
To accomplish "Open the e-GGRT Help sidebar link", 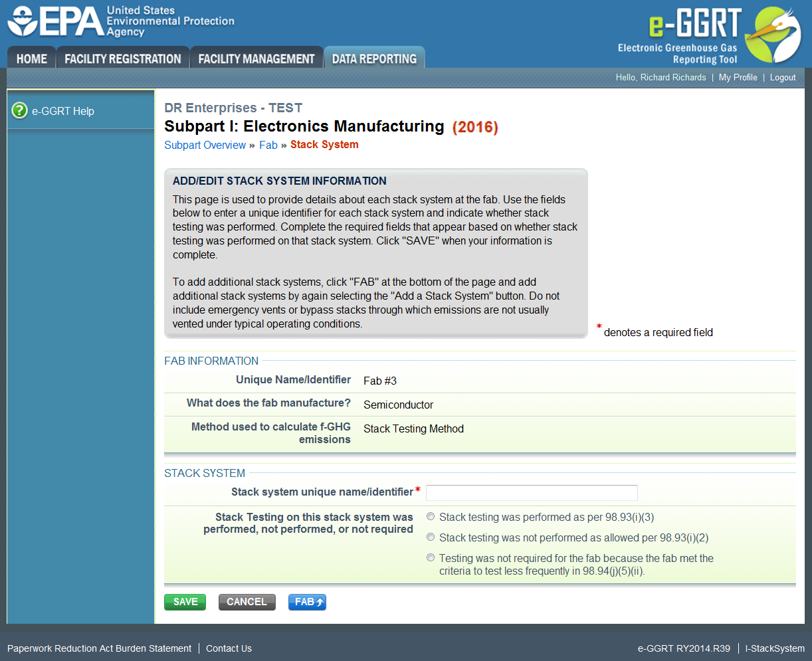I will click(x=63, y=111).
